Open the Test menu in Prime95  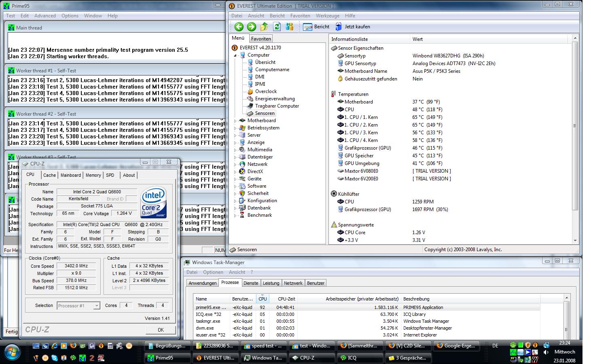pos(11,16)
